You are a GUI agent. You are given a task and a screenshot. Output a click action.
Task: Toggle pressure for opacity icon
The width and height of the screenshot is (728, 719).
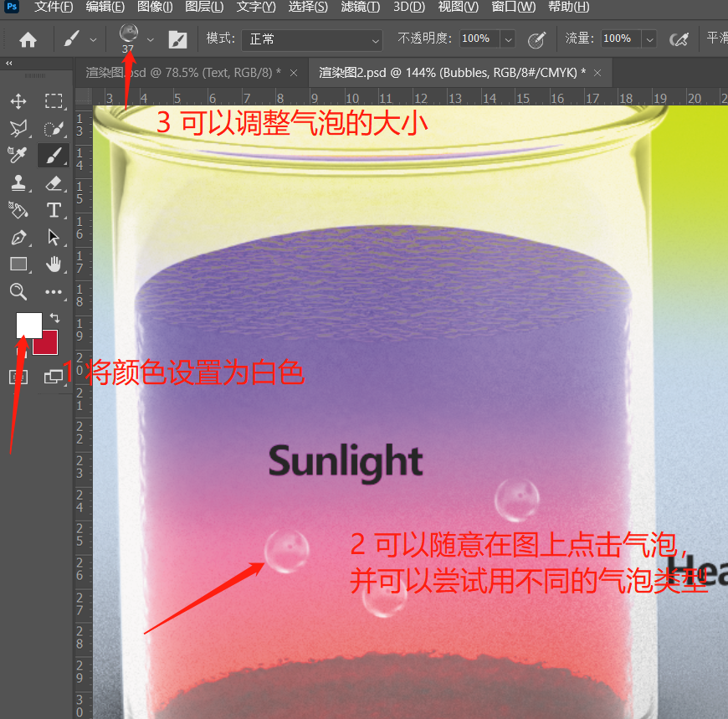click(x=536, y=40)
